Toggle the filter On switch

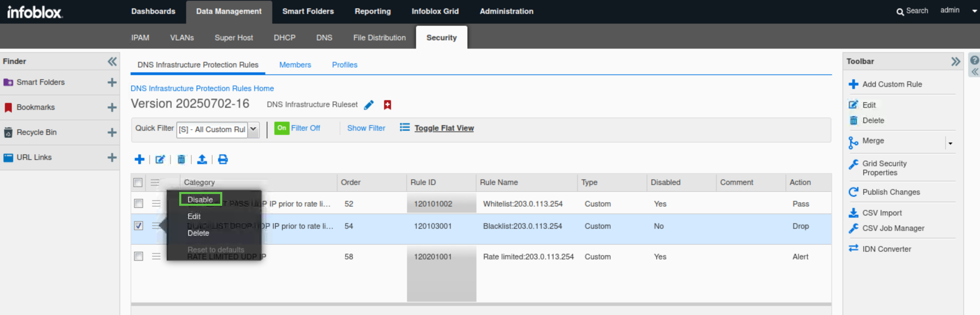[282, 128]
